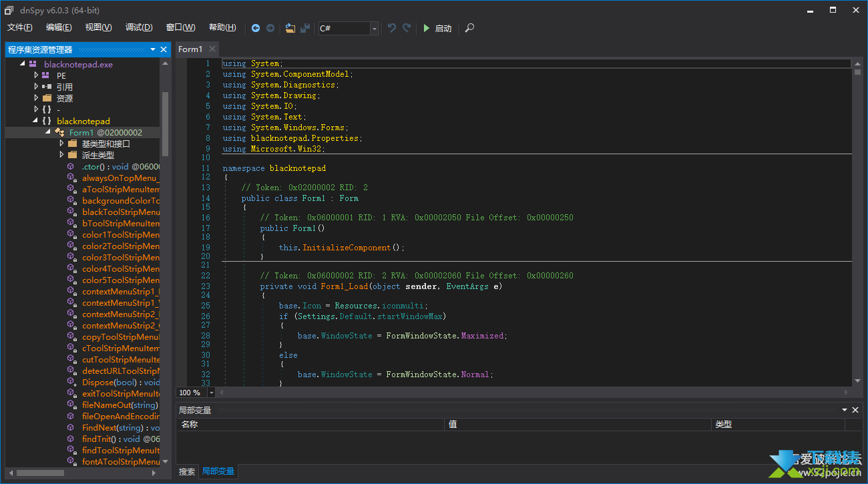Click the open file folder icon

pyautogui.click(x=290, y=28)
